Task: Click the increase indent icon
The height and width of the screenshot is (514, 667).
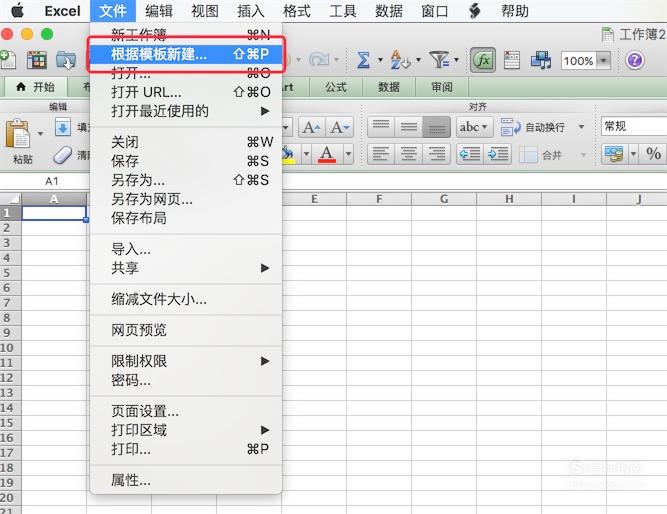Action: coord(498,154)
